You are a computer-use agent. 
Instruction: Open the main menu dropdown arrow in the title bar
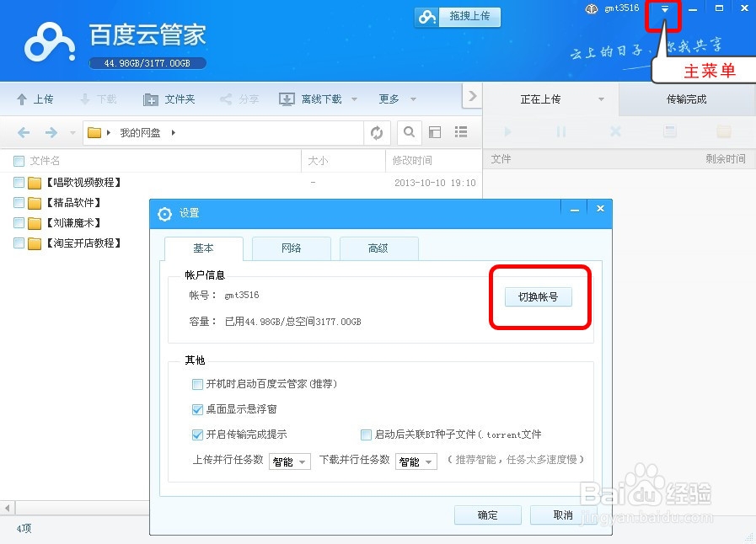(664, 9)
